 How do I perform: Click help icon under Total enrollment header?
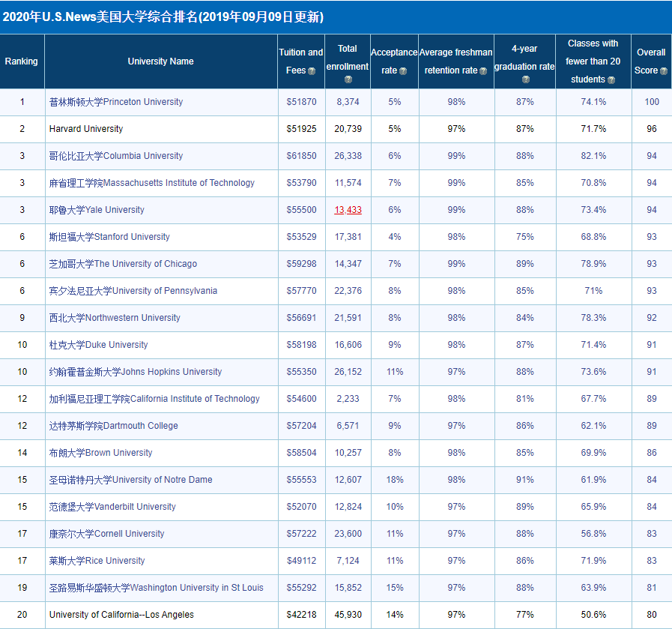click(348, 79)
